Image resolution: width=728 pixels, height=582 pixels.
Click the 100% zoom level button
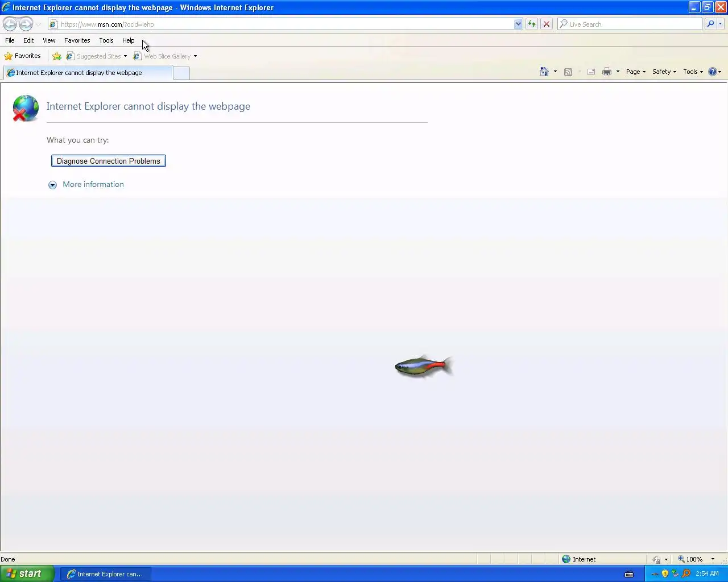click(690, 559)
